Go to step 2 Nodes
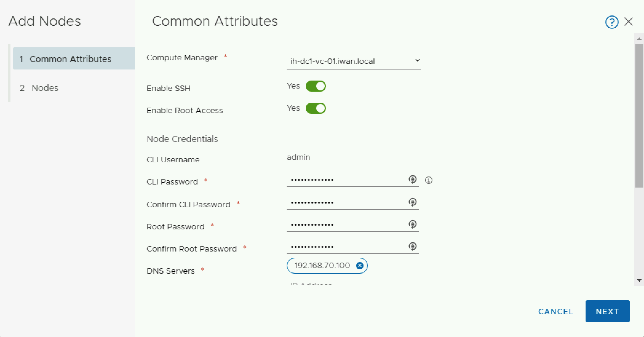The height and width of the screenshot is (337, 644). [45, 88]
